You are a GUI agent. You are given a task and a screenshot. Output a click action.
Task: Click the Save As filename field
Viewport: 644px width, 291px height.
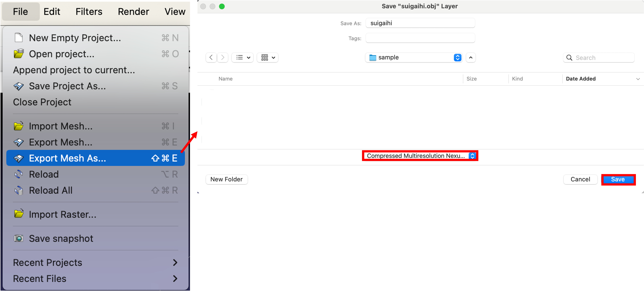pyautogui.click(x=420, y=23)
